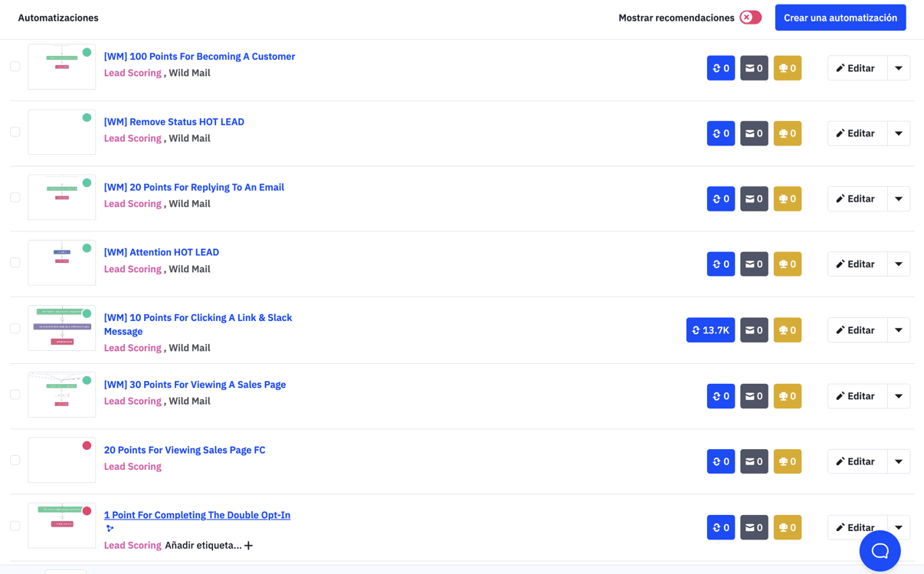Click trophy badge for 20 Points Replying To Email
The height and width of the screenshot is (574, 924).
[x=788, y=198]
